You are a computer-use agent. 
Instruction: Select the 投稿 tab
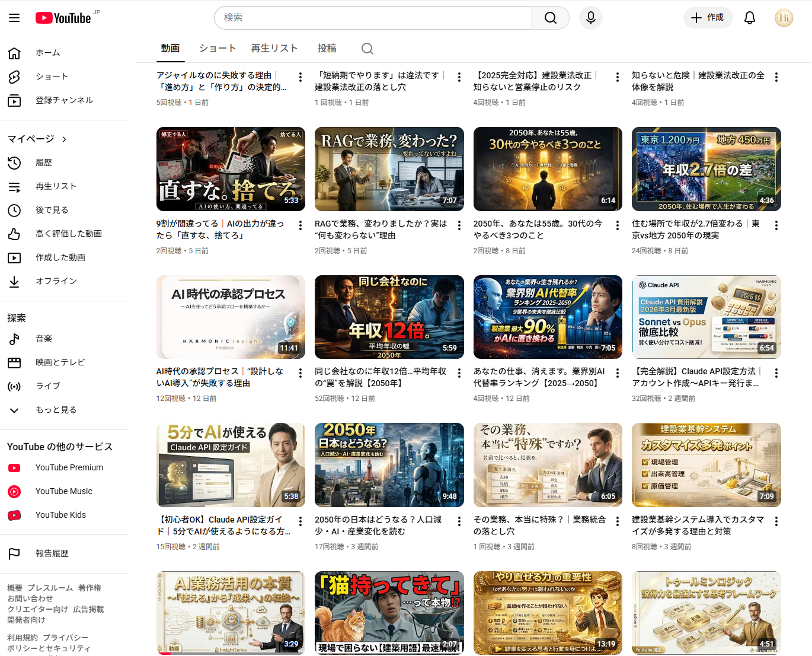(327, 48)
